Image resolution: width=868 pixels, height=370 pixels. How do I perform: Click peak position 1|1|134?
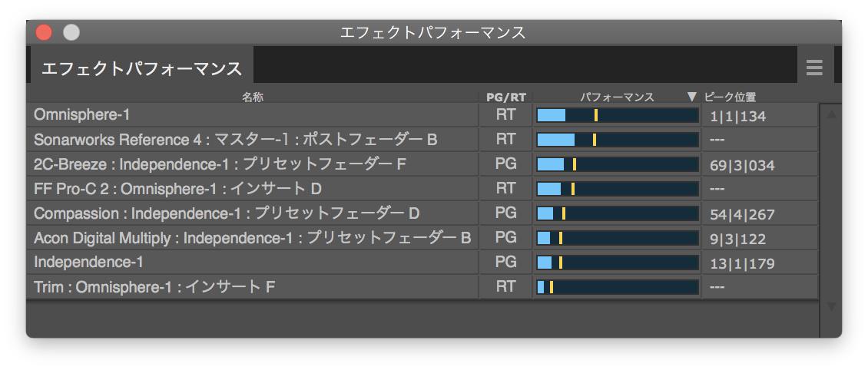coord(738,116)
